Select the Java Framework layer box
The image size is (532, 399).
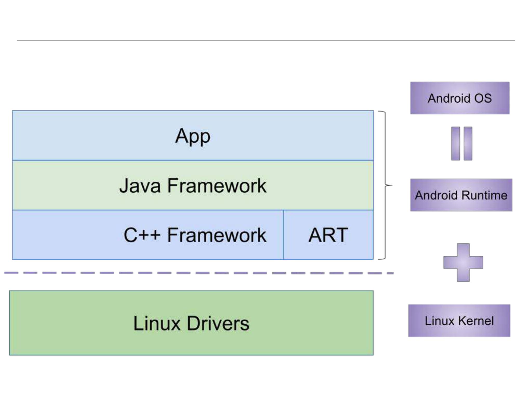(x=193, y=185)
